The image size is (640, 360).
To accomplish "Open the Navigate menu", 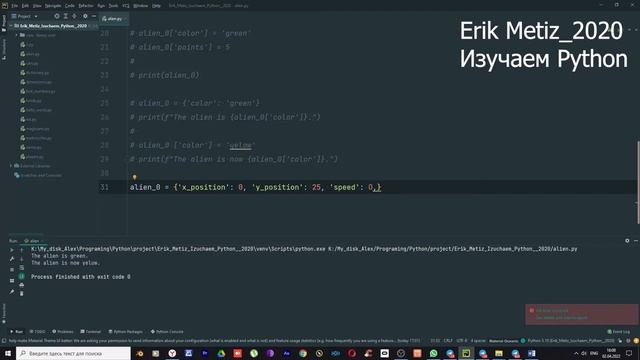I will tap(53, 6).
